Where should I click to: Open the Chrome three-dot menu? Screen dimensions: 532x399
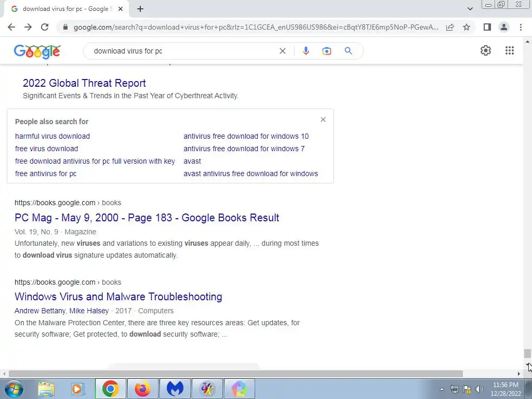tap(521, 27)
